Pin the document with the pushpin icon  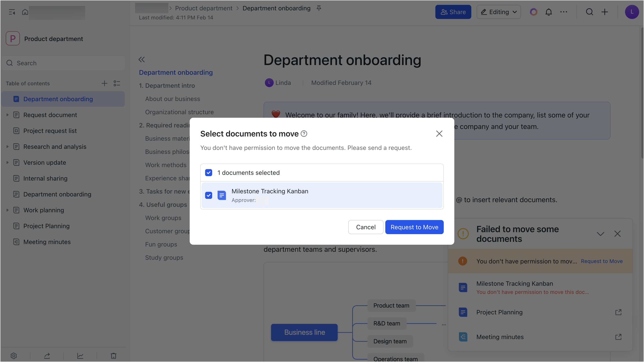(x=319, y=8)
